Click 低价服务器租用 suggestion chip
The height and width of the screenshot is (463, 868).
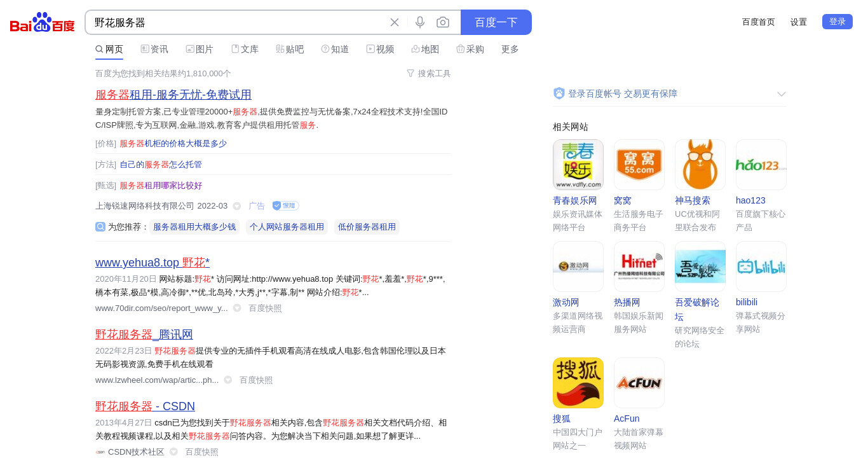point(367,227)
